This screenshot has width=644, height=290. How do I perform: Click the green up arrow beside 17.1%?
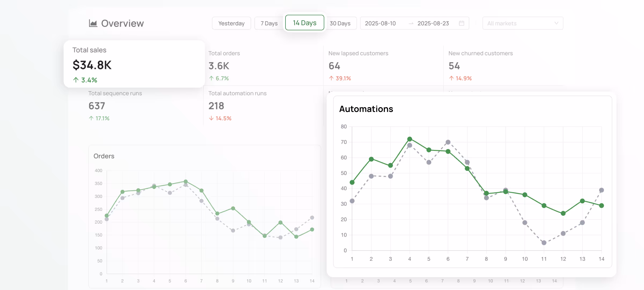pos(91,118)
